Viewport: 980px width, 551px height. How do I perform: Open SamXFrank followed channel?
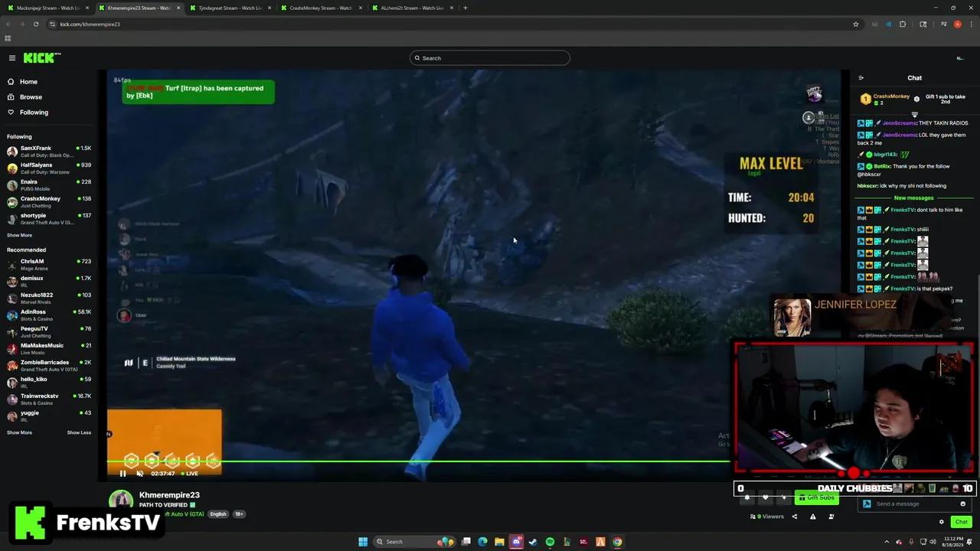click(49, 151)
